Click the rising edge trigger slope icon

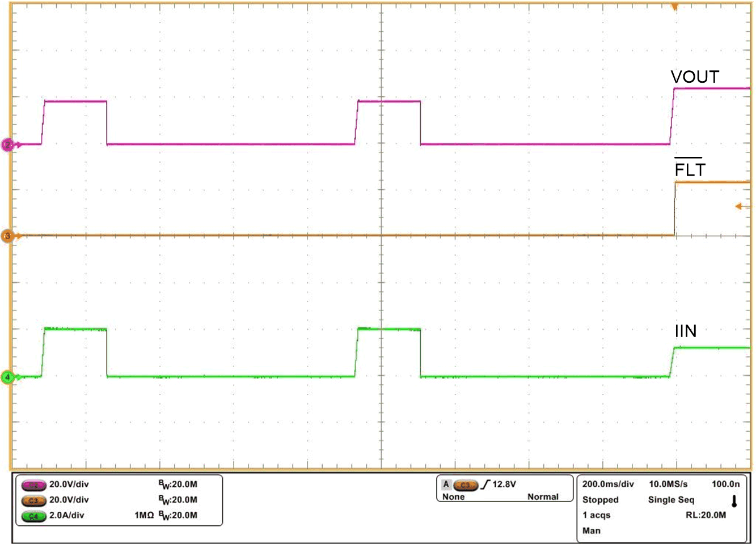pos(485,484)
